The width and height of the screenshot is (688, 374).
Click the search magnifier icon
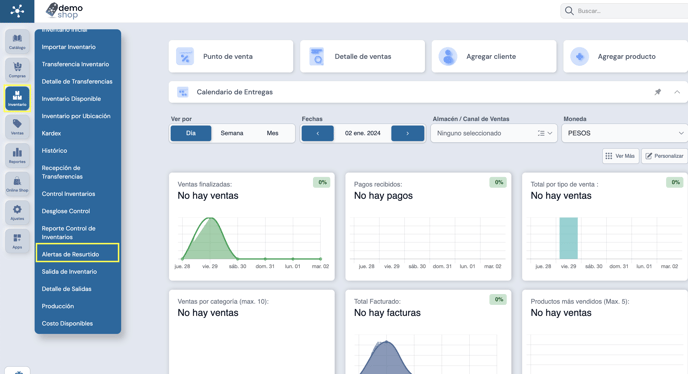pyautogui.click(x=569, y=11)
